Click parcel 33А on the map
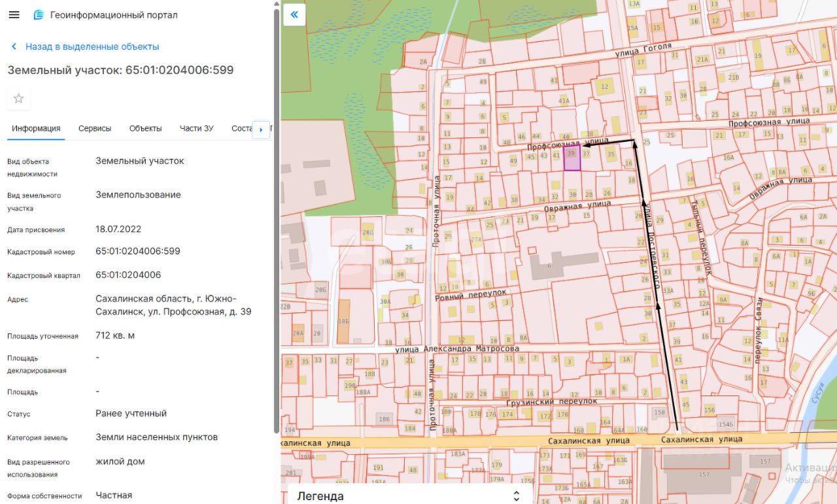This screenshot has width=837, height=504. 668,291
